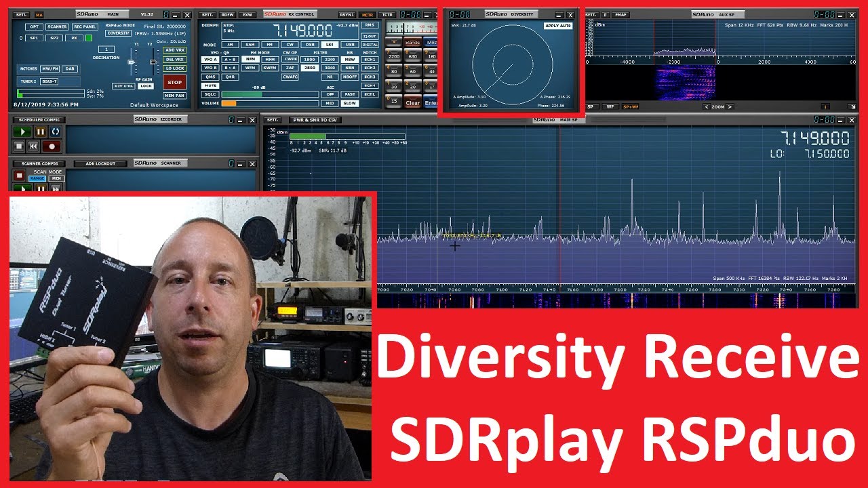Click the 20 band key
Viewport: 868px width, 488px height.
(413, 87)
